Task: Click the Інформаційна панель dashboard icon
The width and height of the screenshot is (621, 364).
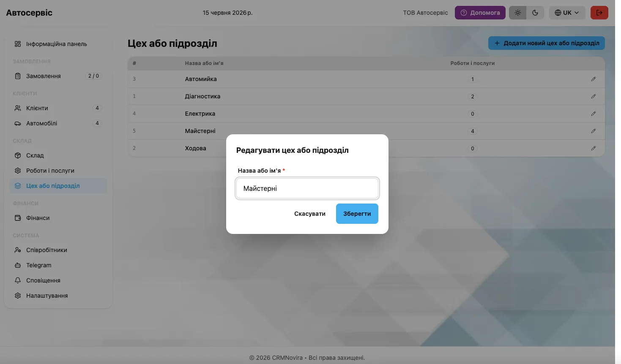Action: (18, 44)
